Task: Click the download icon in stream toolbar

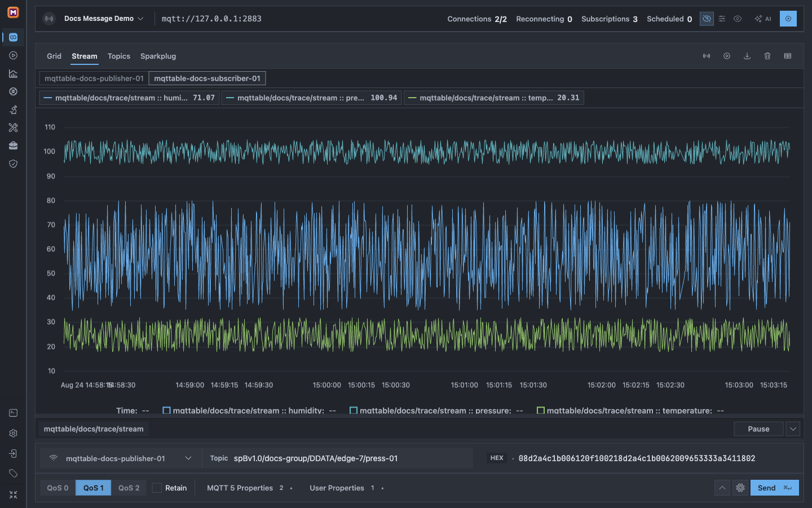Action: (x=747, y=56)
